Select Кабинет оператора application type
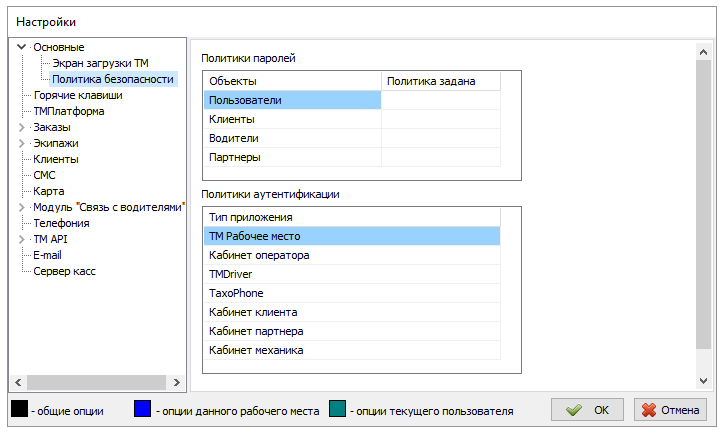The image size is (723, 434). 259,255
